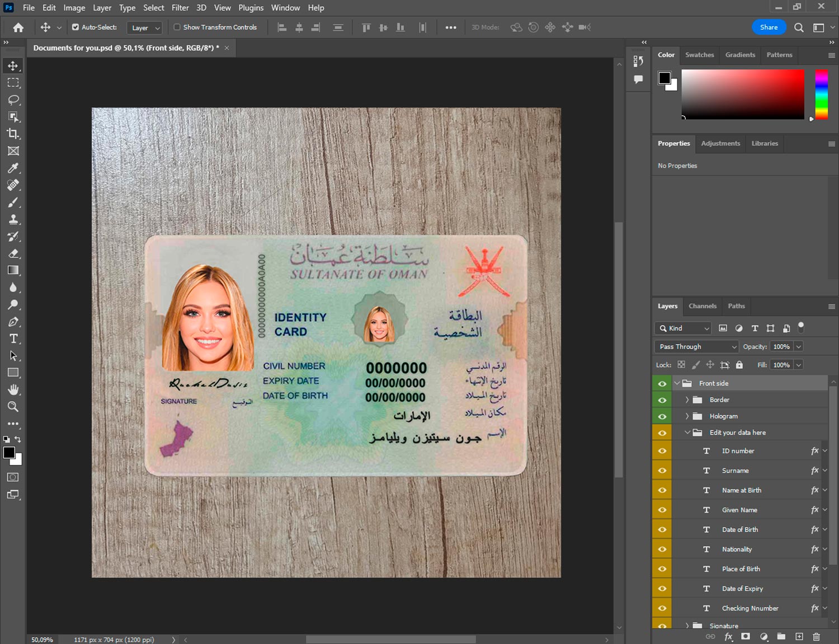
Task: Enable the Auto-Select checkbox
Action: coord(76,27)
